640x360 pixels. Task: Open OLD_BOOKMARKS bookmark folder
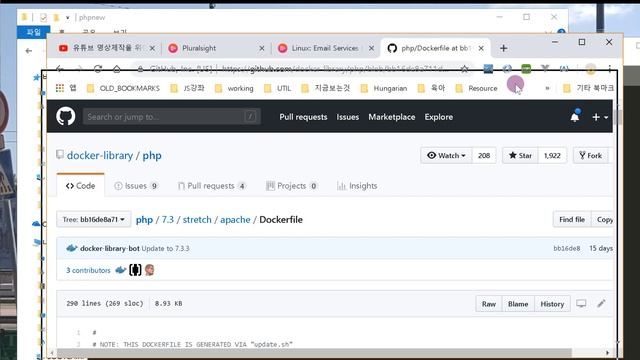click(x=123, y=88)
